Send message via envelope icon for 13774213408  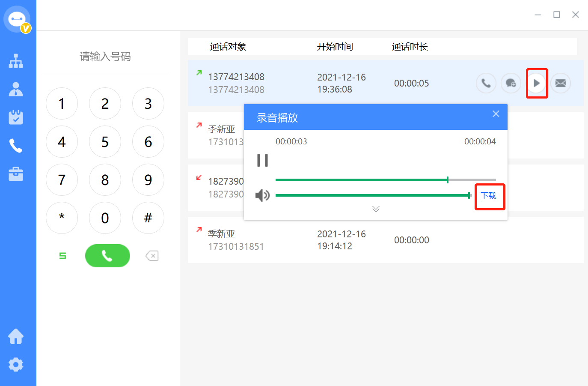coord(560,83)
